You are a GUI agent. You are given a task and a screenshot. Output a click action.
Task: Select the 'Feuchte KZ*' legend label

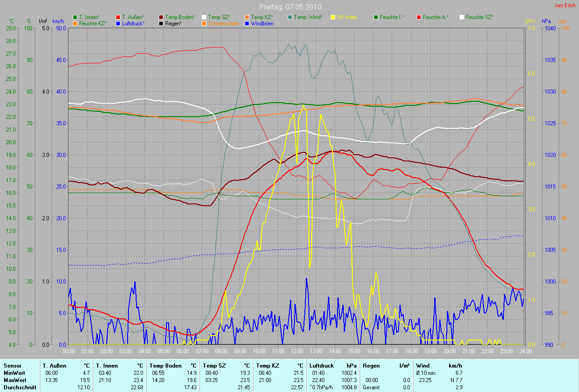click(x=93, y=23)
